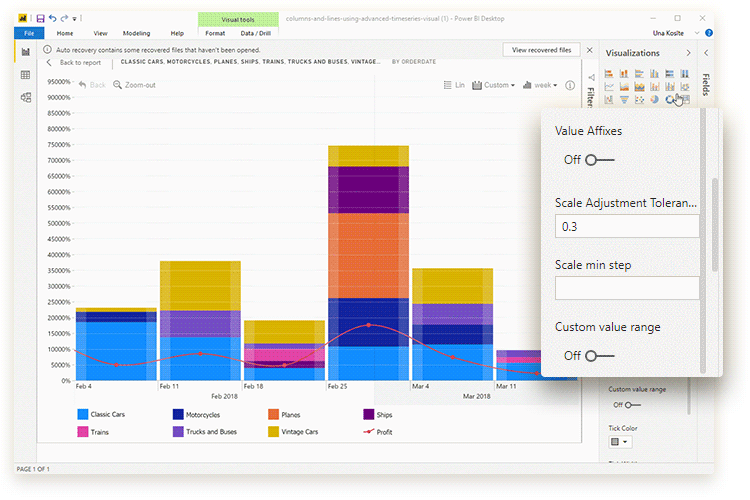Select the stacked bar chart visualization icon
This screenshot has height=500, width=750.
(x=609, y=73)
